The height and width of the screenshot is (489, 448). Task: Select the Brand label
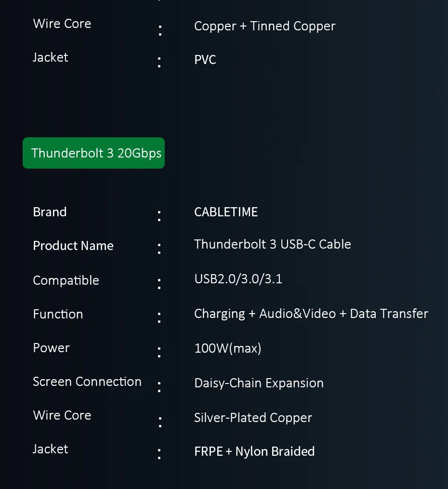pos(50,212)
